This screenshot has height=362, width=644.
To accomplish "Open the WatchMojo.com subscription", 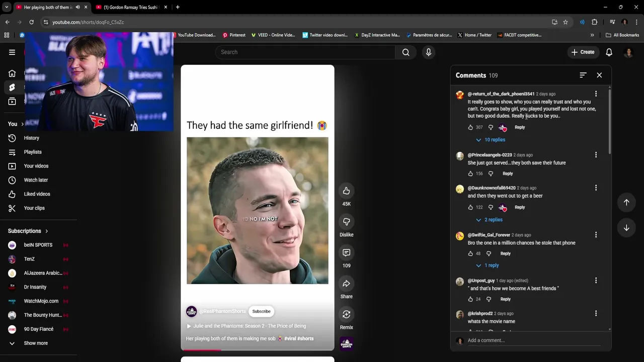I will point(41,301).
